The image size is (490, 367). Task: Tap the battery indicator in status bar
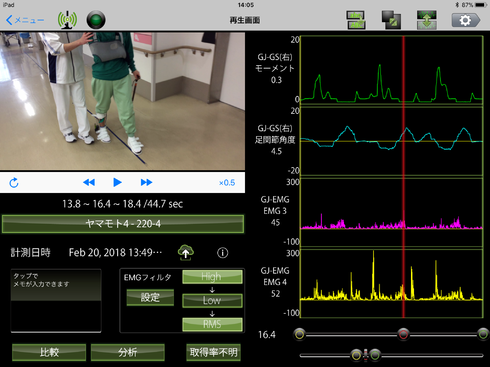click(481, 5)
